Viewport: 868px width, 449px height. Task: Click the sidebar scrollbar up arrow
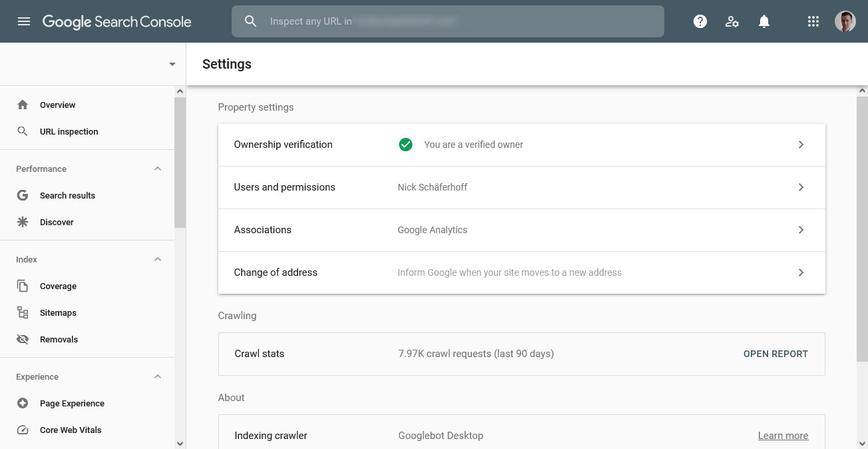[x=180, y=91]
